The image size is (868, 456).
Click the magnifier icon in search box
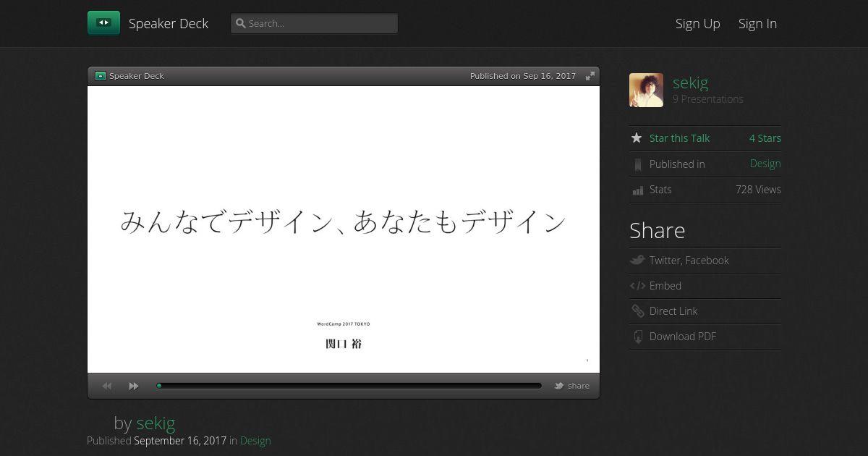(x=241, y=23)
